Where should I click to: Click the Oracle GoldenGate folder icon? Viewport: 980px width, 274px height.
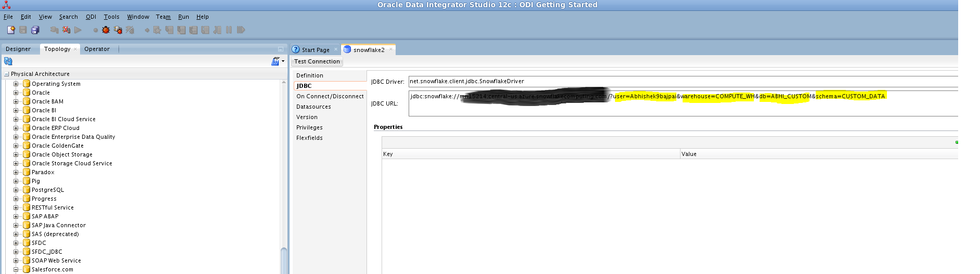(x=27, y=146)
